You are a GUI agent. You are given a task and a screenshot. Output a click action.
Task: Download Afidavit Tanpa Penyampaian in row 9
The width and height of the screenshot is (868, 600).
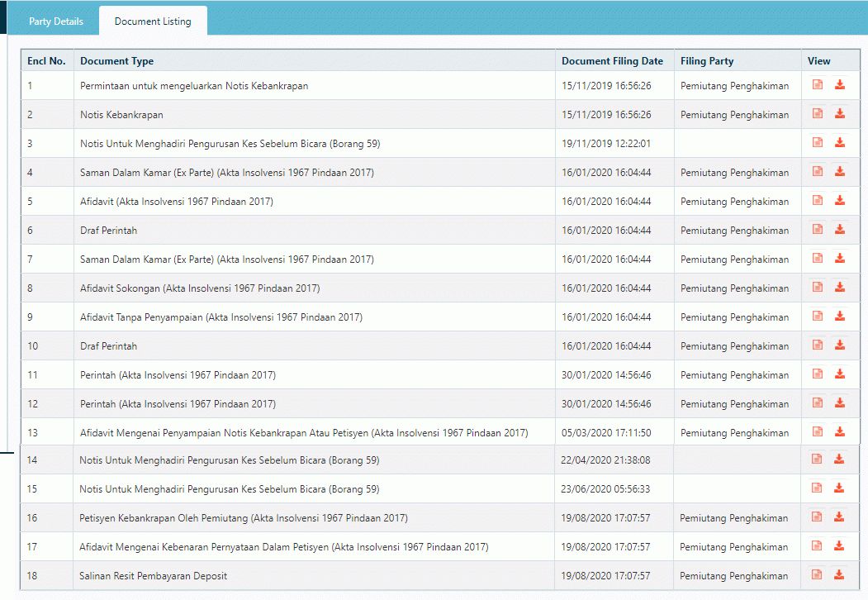840,317
